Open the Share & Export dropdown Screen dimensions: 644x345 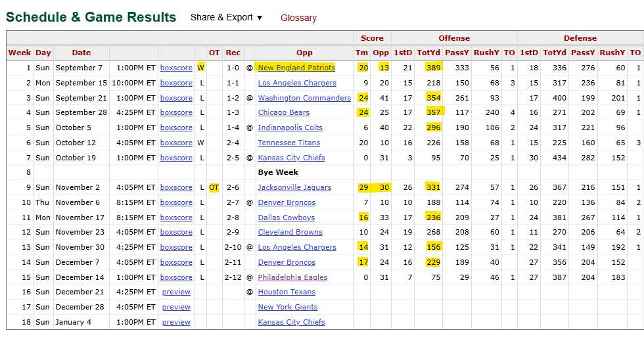(226, 18)
